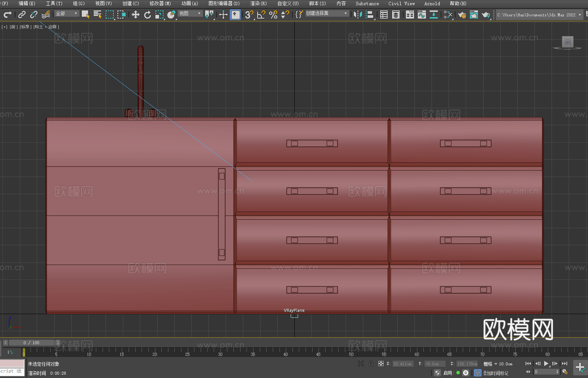Open the 渲染(R) menu

[x=258, y=3]
